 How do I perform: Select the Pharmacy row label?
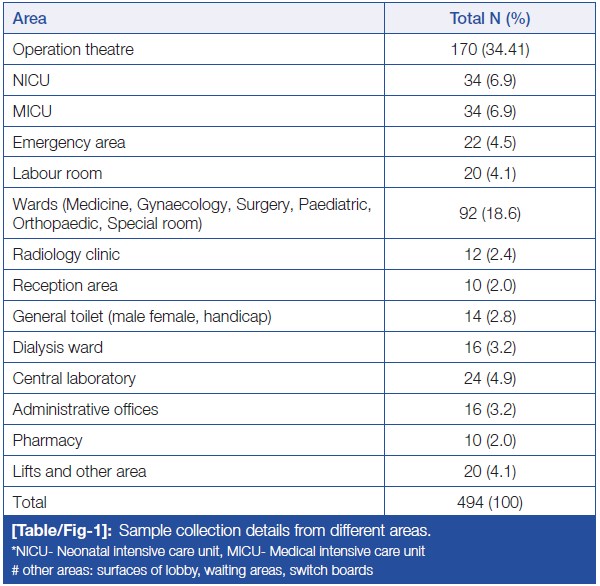pos(48,441)
